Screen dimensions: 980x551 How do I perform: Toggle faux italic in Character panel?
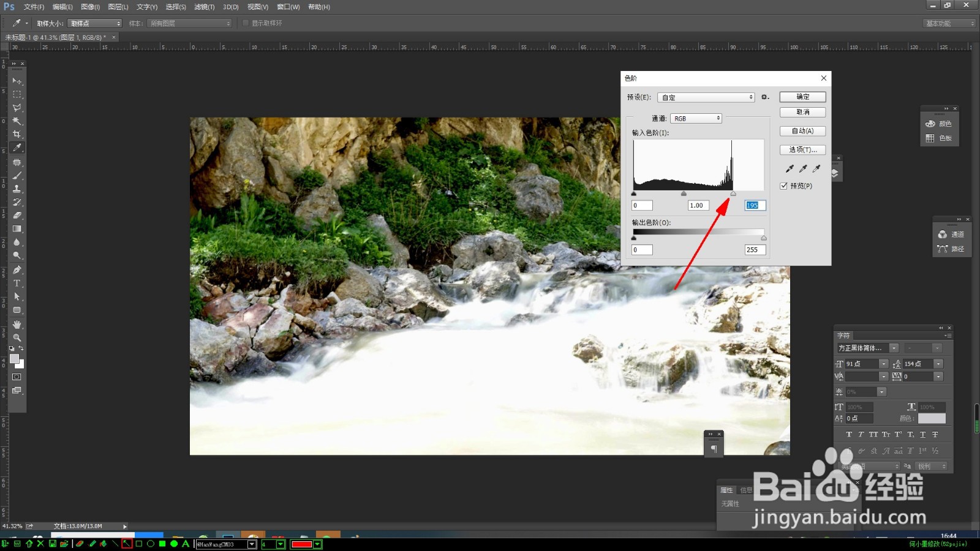(861, 435)
